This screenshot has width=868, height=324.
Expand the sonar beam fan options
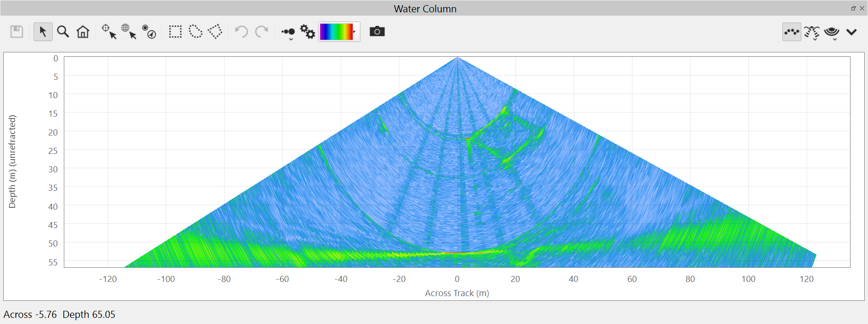[x=812, y=33]
